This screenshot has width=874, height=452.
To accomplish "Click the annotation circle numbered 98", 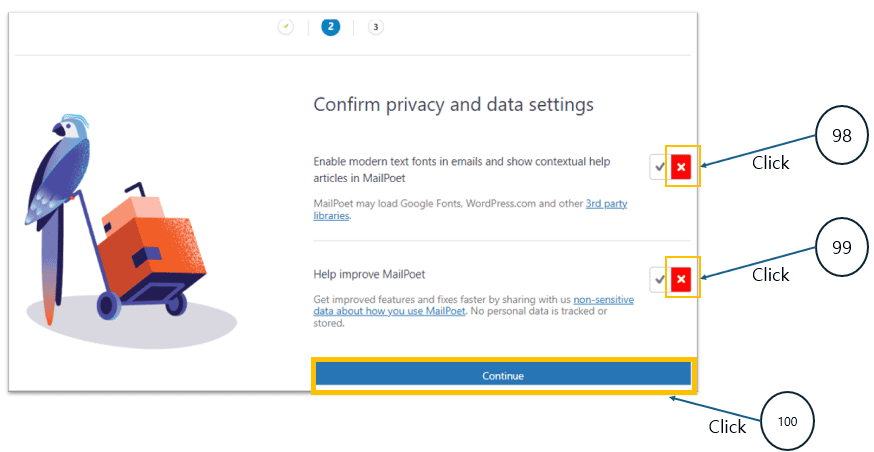I will pos(841,136).
